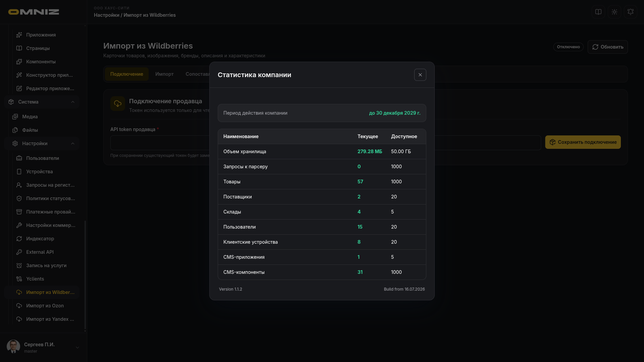Viewport: 644px width, 362px height.
Task: Click the Запись на услуги clock icon
Action: tap(19, 265)
